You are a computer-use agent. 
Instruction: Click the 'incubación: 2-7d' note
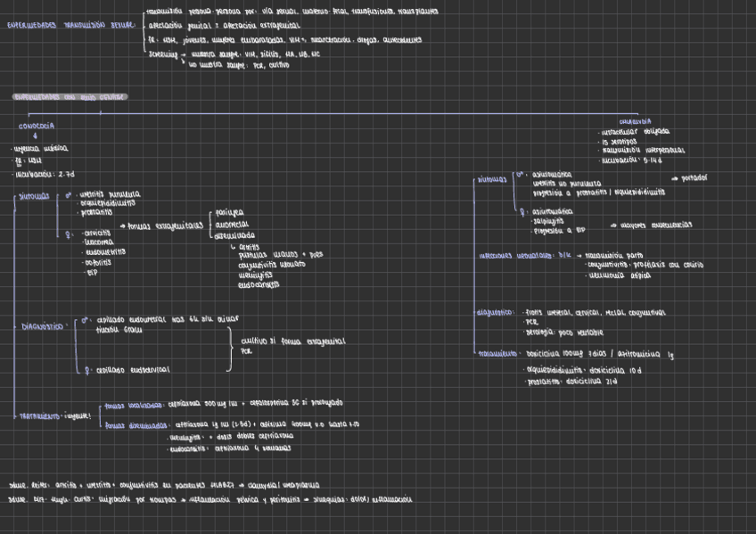[x=43, y=175]
